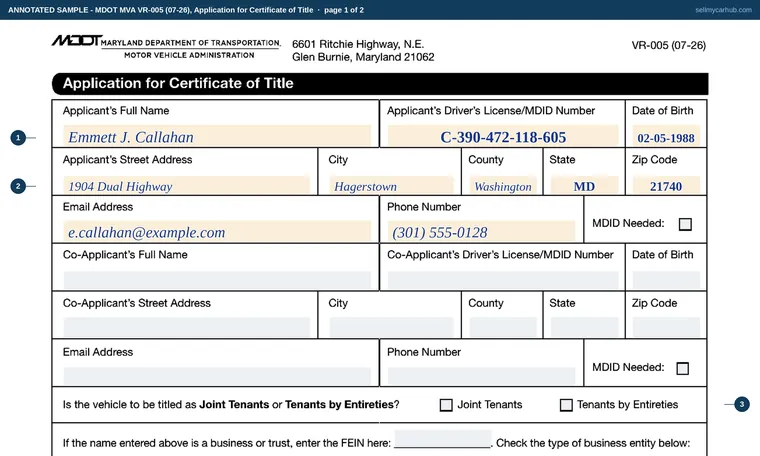Click '6601 Ritchie Highway, N.E.' address text

[358, 44]
